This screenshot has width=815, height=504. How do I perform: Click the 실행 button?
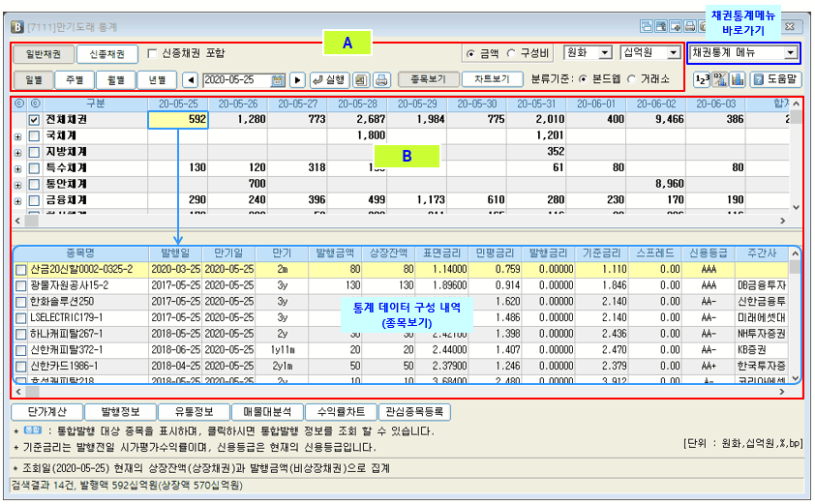tap(329, 80)
